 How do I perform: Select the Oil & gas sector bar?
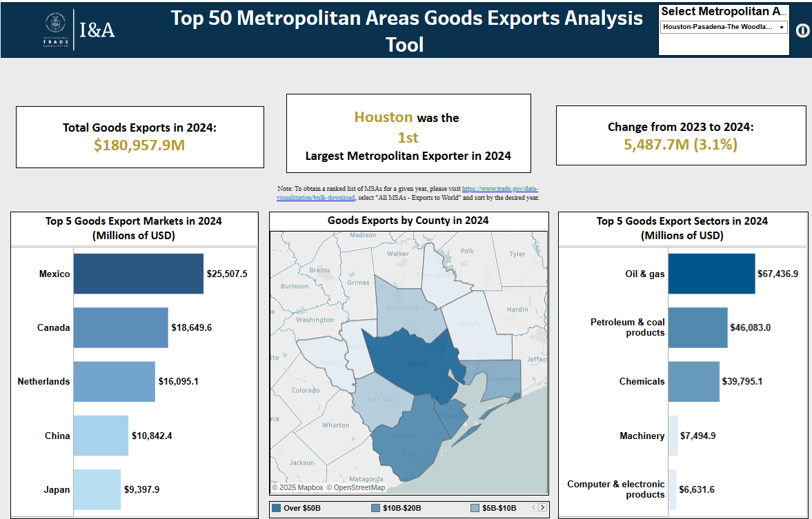[711, 273]
